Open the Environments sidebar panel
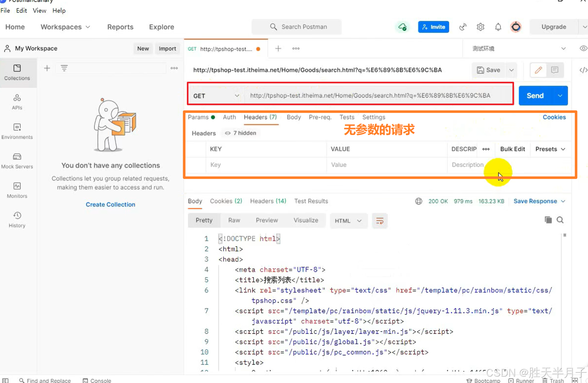This screenshot has width=588, height=383. click(17, 131)
